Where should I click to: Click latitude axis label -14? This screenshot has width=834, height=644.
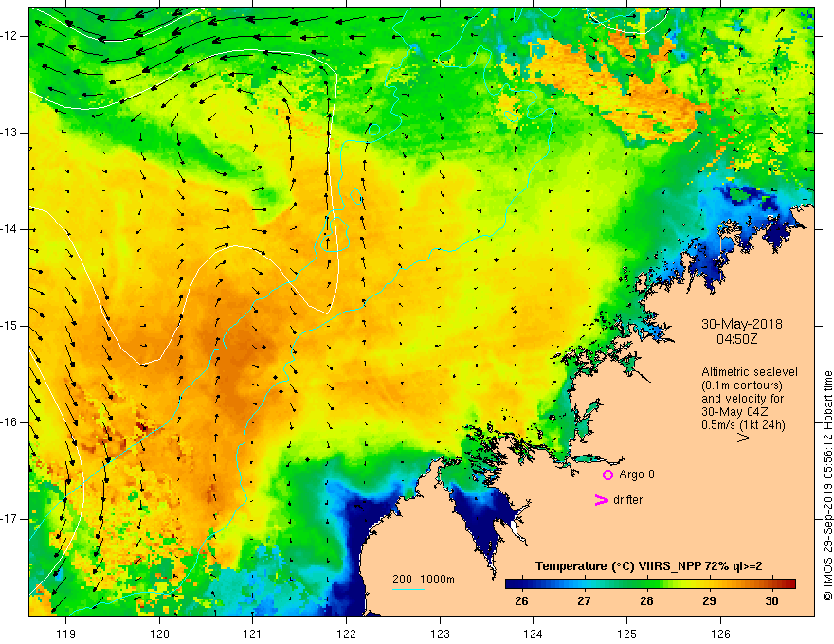point(9,229)
